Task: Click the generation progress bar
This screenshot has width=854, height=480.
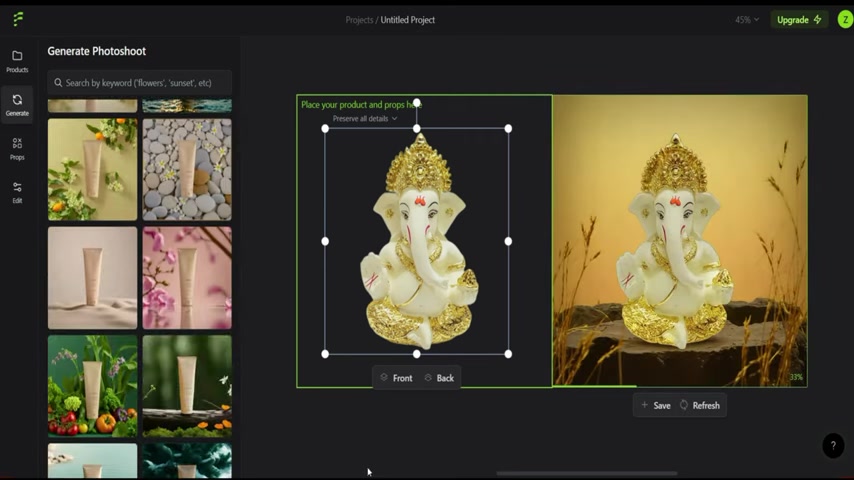Action: click(x=595, y=386)
